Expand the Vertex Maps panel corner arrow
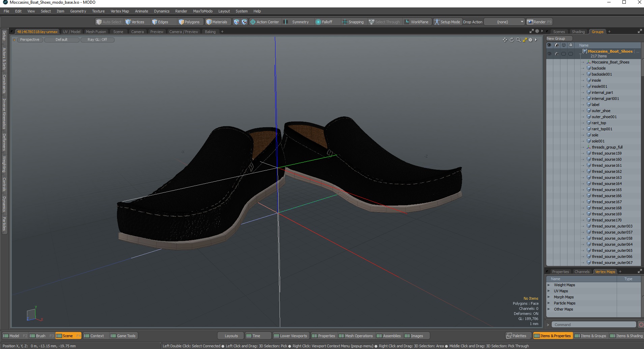This screenshot has width=644, height=349. pyautogui.click(x=640, y=271)
